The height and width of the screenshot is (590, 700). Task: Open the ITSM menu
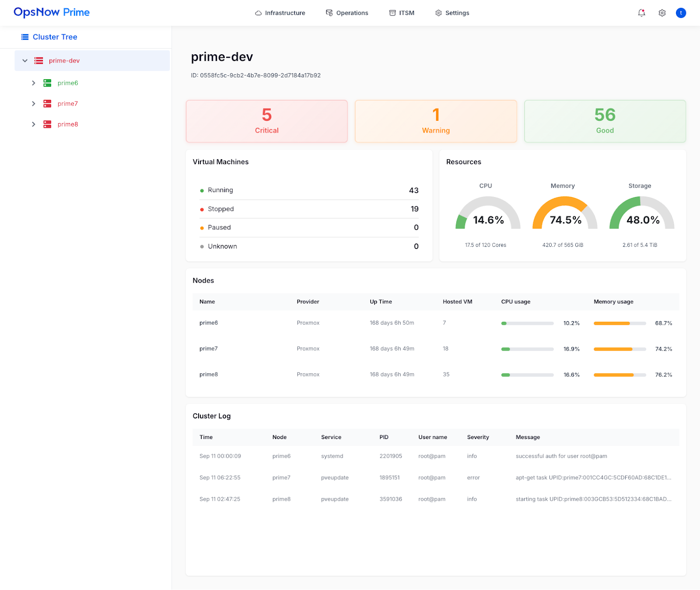[x=402, y=13]
